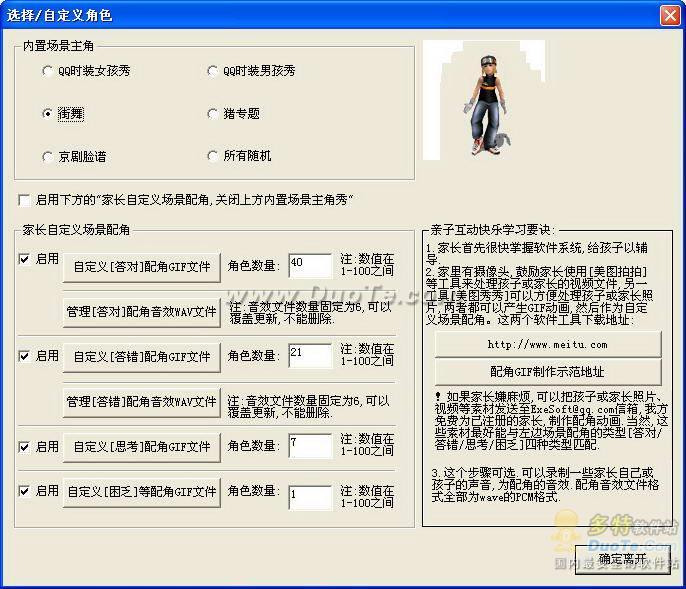Select the 所有随机 radio option

pyautogui.click(x=213, y=156)
